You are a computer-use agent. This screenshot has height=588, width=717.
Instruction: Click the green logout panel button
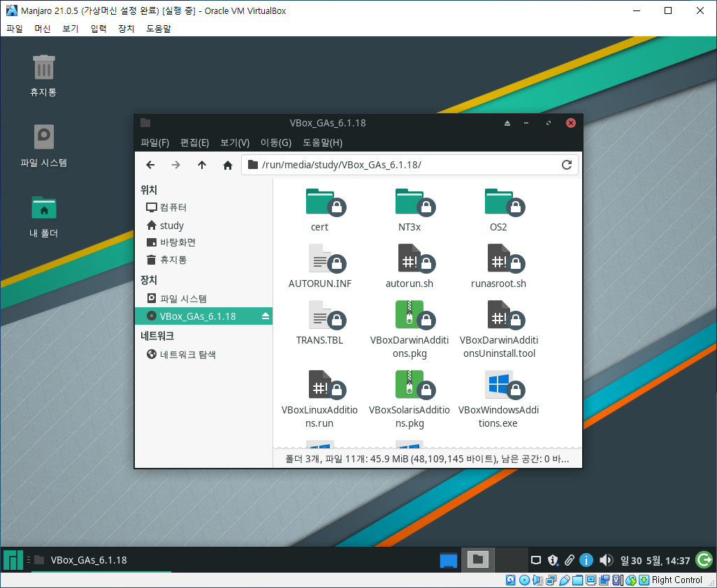coord(703,559)
